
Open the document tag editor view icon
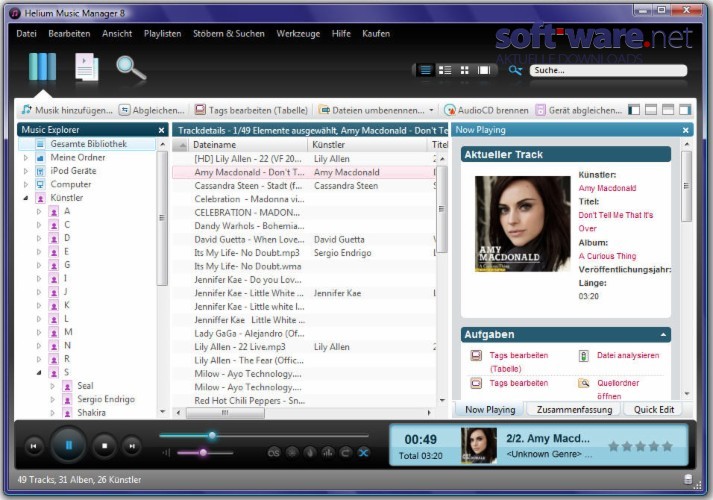click(86, 67)
